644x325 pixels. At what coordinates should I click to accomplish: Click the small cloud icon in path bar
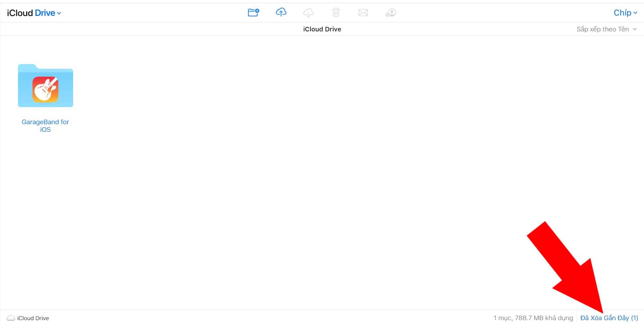tap(11, 318)
